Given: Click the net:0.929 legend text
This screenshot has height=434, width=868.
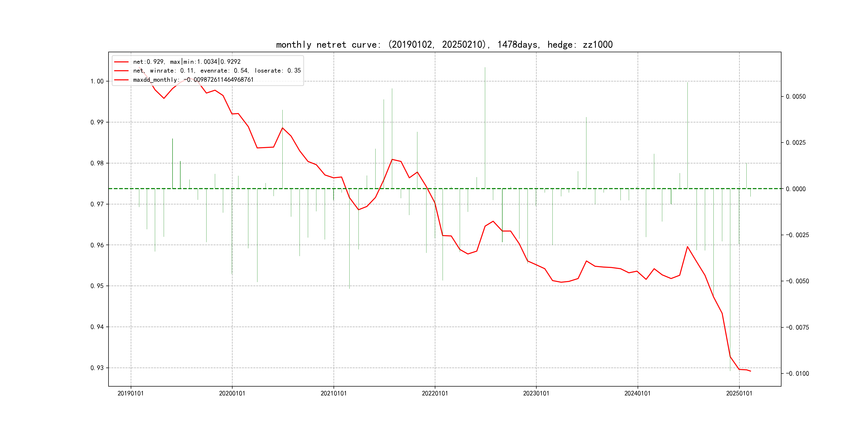Looking at the screenshot, I should point(187,62).
